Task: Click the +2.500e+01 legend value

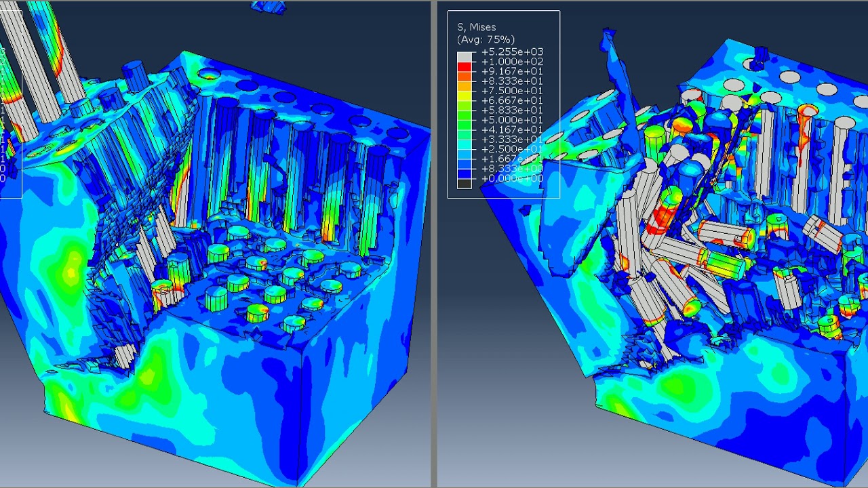Action: [512, 149]
